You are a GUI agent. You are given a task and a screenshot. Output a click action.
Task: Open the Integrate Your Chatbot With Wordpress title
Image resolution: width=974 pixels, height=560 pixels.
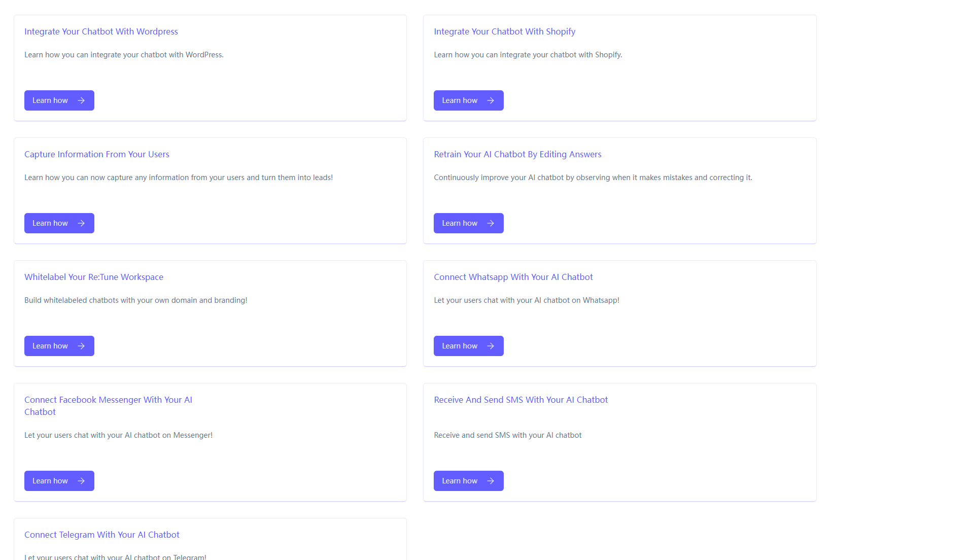point(101,31)
